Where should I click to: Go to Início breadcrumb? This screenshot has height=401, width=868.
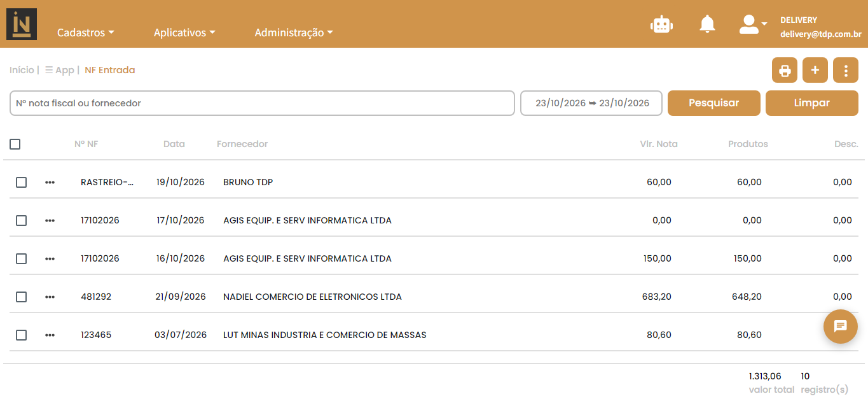pos(22,70)
